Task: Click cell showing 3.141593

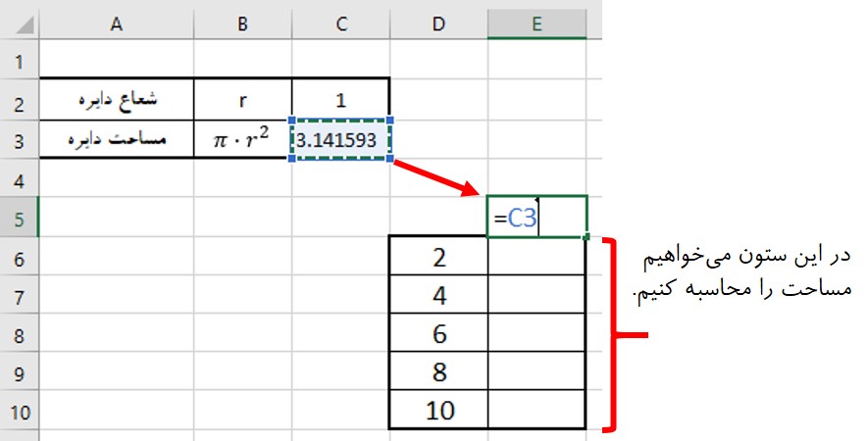Action: [341, 139]
